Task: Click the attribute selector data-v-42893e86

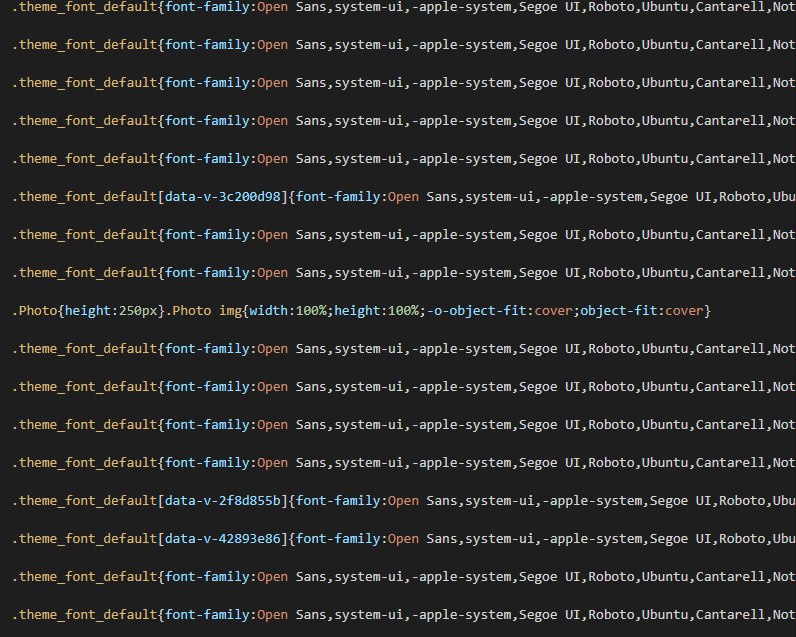Action: pyautogui.click(x=223, y=539)
